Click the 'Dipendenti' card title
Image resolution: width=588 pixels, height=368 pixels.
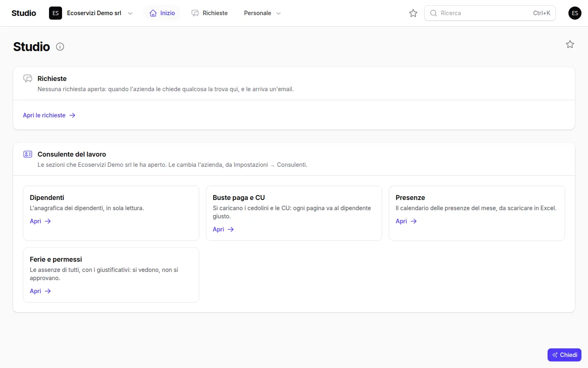click(x=47, y=197)
